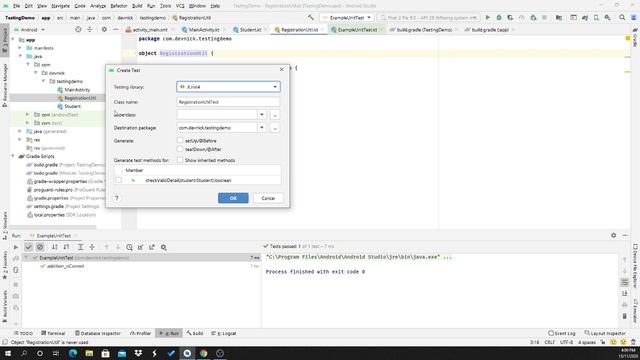This screenshot has height=360, width=640.
Task: Sort test results alphabetically
Action: pyautogui.click(x=54, y=247)
